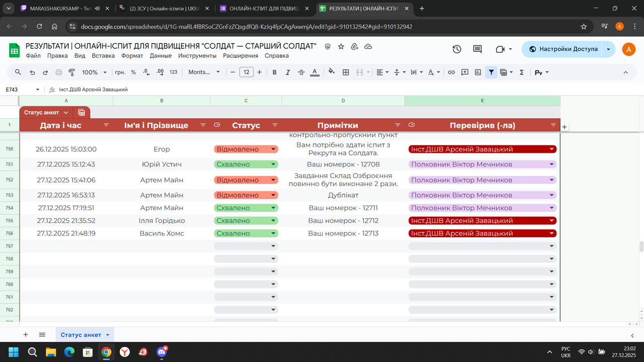
Task: Open filter for Примітки column
Action: (397, 125)
